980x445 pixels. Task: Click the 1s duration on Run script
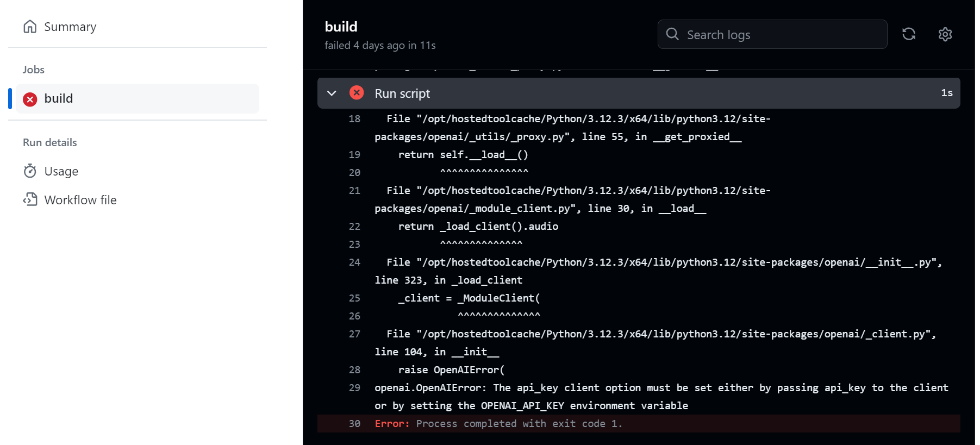947,93
